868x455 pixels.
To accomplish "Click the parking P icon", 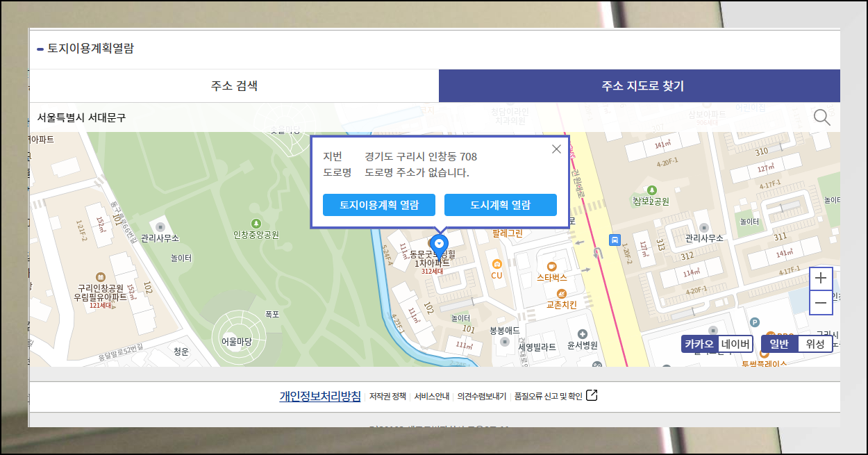I will pyautogui.click(x=755, y=323).
